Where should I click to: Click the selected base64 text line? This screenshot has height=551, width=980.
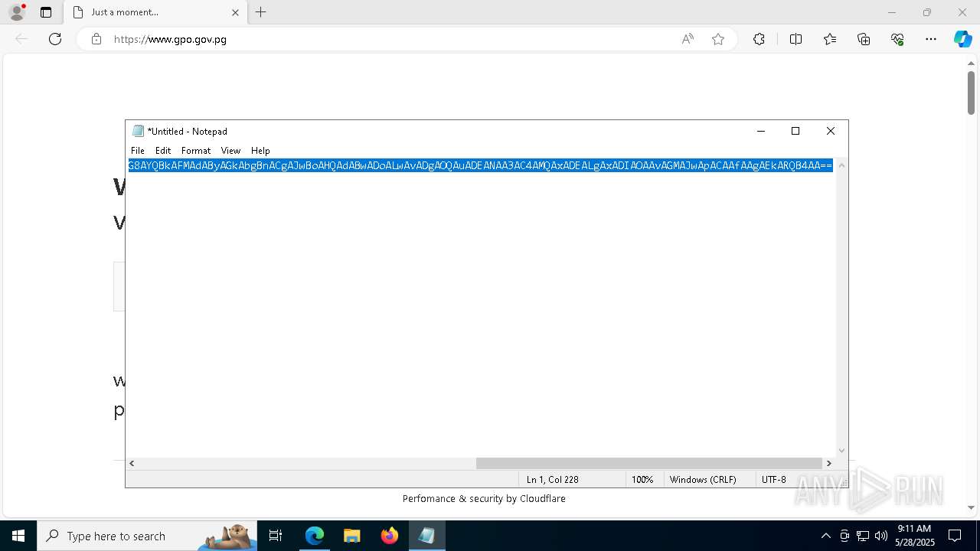coord(480,165)
